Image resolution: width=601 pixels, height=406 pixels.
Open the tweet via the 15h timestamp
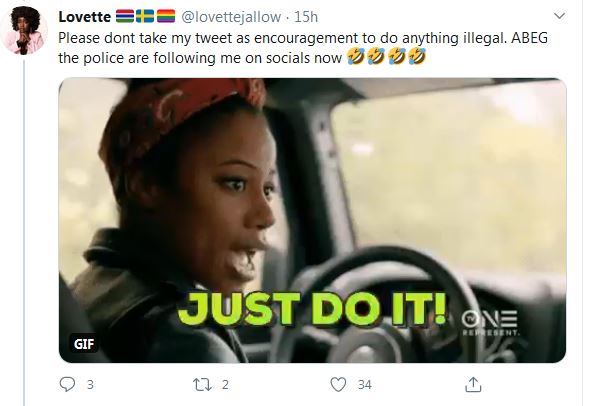click(x=305, y=17)
